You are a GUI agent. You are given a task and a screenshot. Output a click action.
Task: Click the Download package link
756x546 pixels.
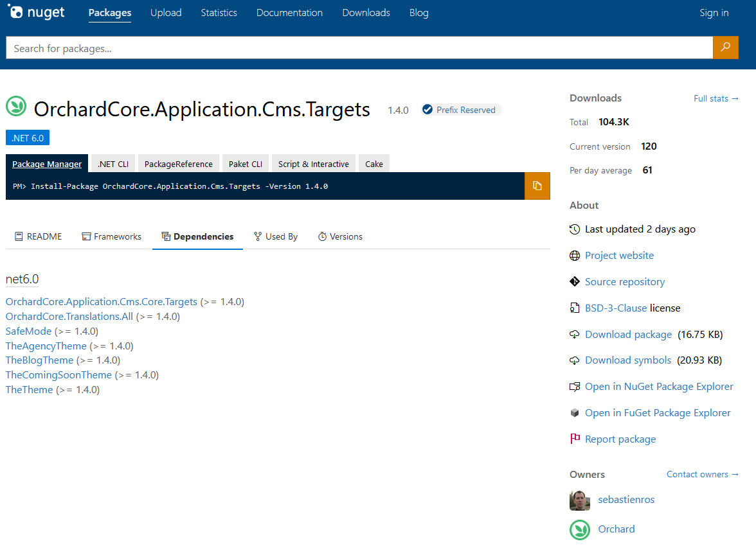tap(628, 334)
